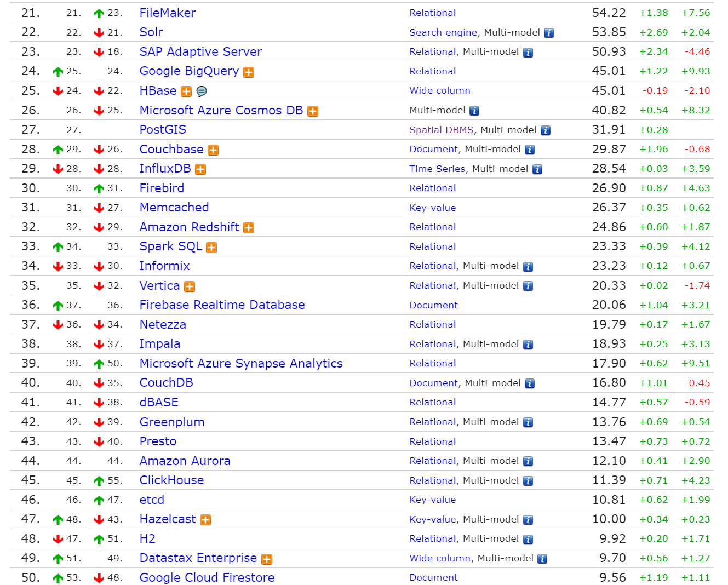Click the info icon in the CouchDB row

point(530,383)
